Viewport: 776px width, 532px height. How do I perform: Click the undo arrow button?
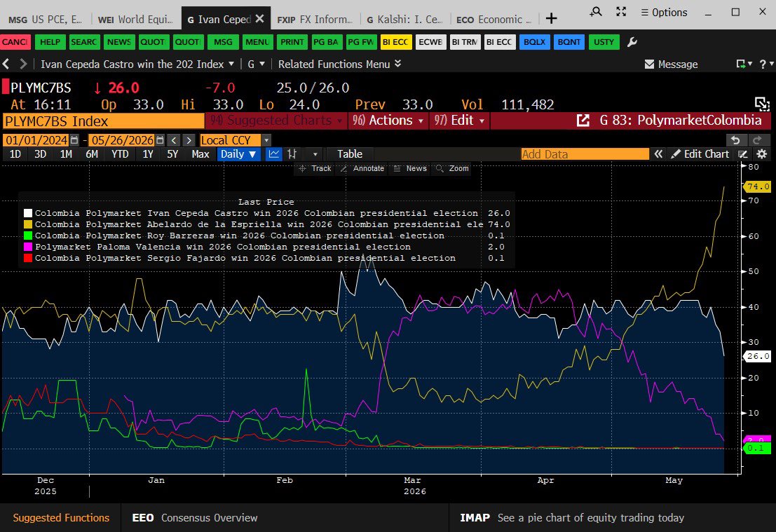[x=735, y=140]
